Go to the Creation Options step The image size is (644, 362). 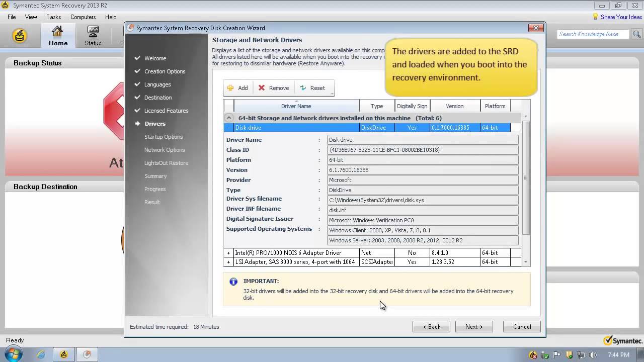(x=165, y=71)
